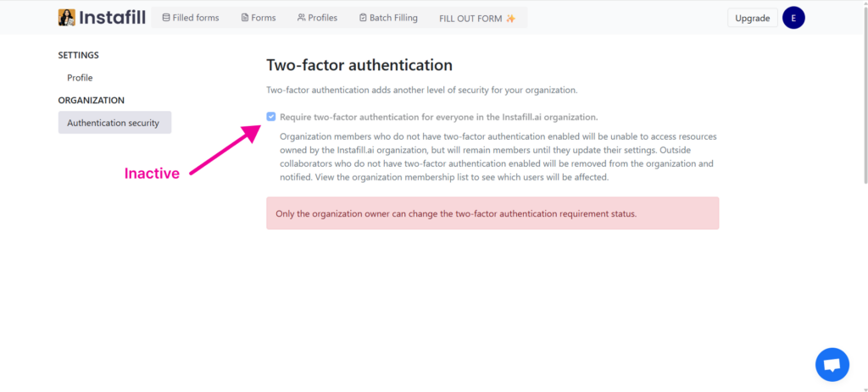Toggle the require two-factor authentication checkbox

271,117
